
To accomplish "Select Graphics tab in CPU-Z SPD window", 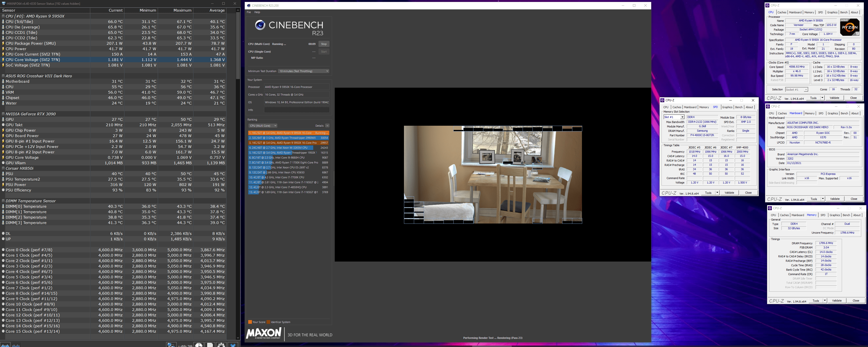I will [727, 107].
